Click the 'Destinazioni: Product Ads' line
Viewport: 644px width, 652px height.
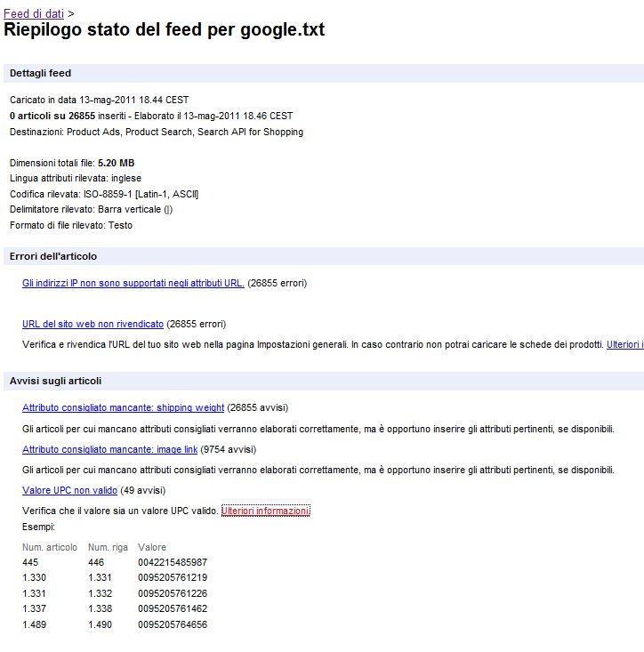(157, 132)
